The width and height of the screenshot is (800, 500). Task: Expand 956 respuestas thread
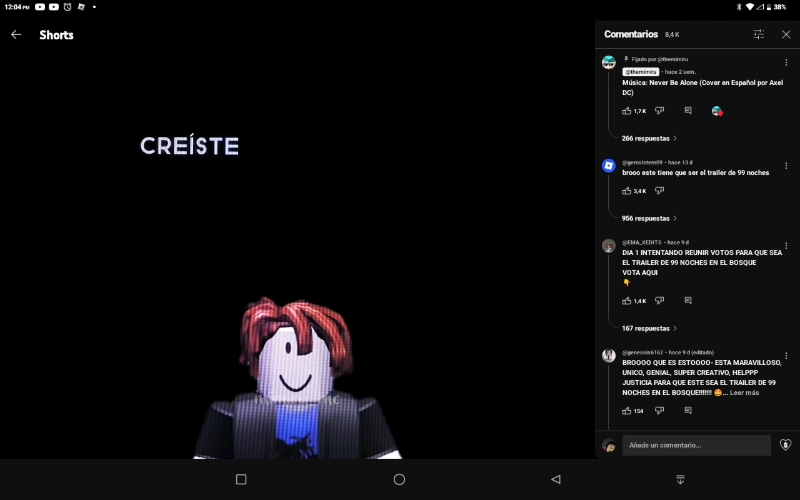click(x=649, y=219)
